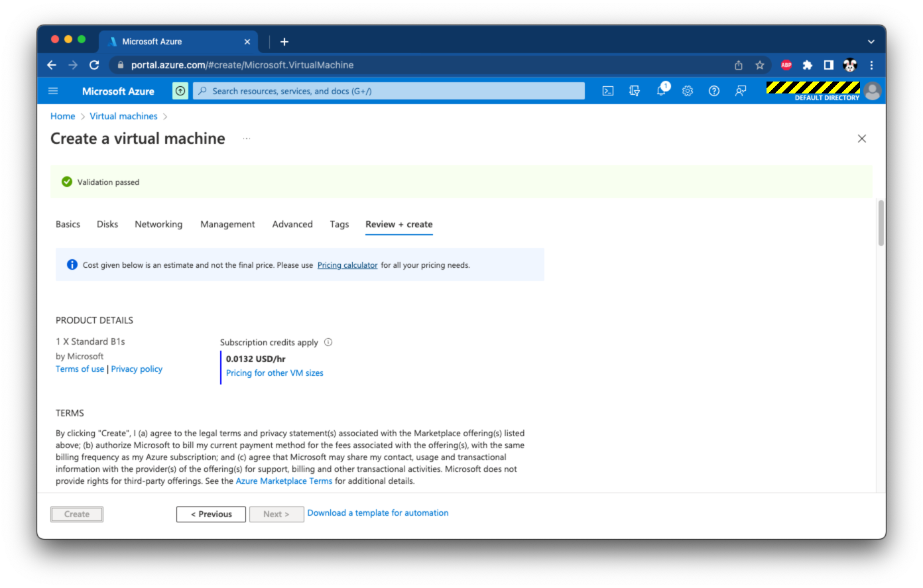Viewport: 923px width, 588px height.
Task: Expand the browser tab list chevron
Action: [x=871, y=42]
